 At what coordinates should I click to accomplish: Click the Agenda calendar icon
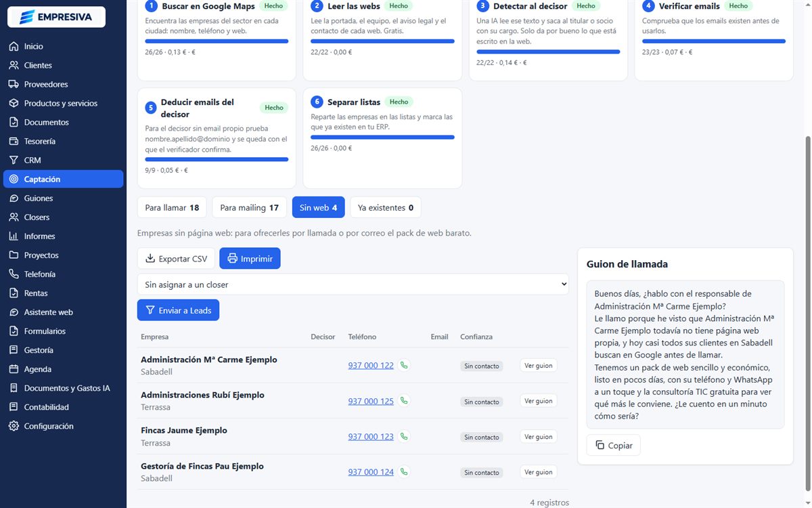coord(14,368)
